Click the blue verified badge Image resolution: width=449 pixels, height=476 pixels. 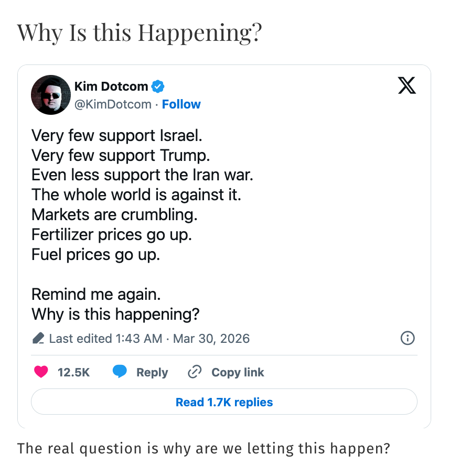(158, 86)
